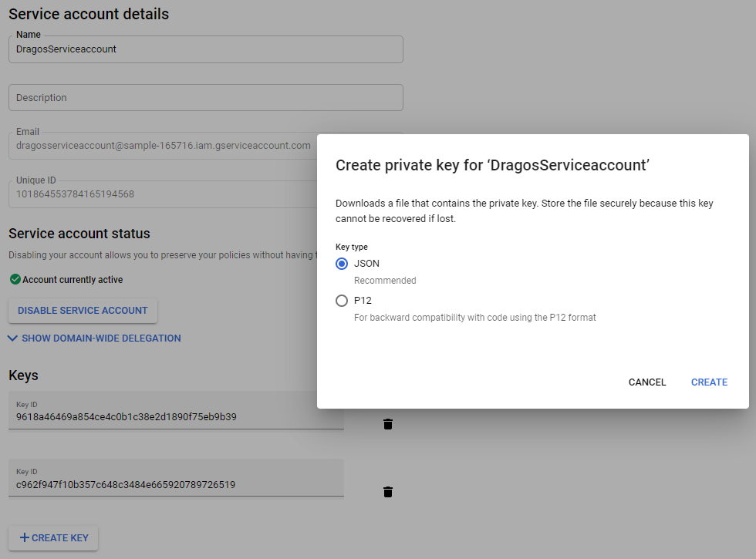The width and height of the screenshot is (756, 559).
Task: Cancel the private key creation dialog
Action: pyautogui.click(x=646, y=382)
